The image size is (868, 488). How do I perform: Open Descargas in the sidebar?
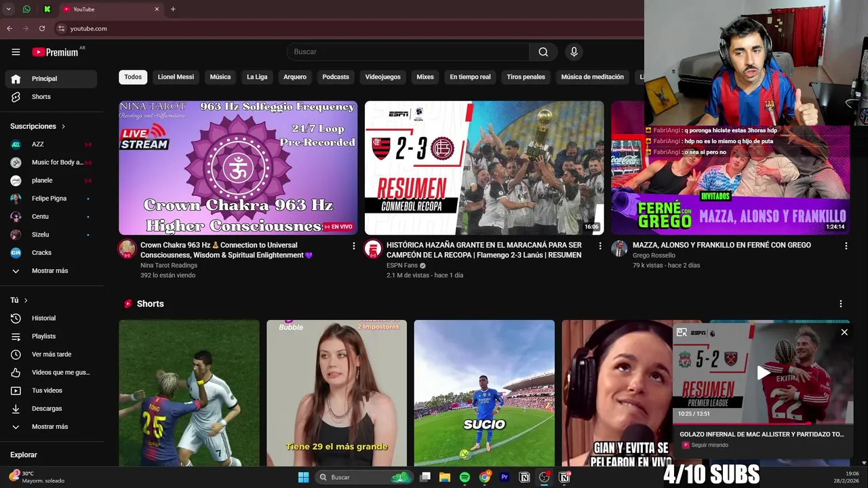pyautogui.click(x=51, y=409)
